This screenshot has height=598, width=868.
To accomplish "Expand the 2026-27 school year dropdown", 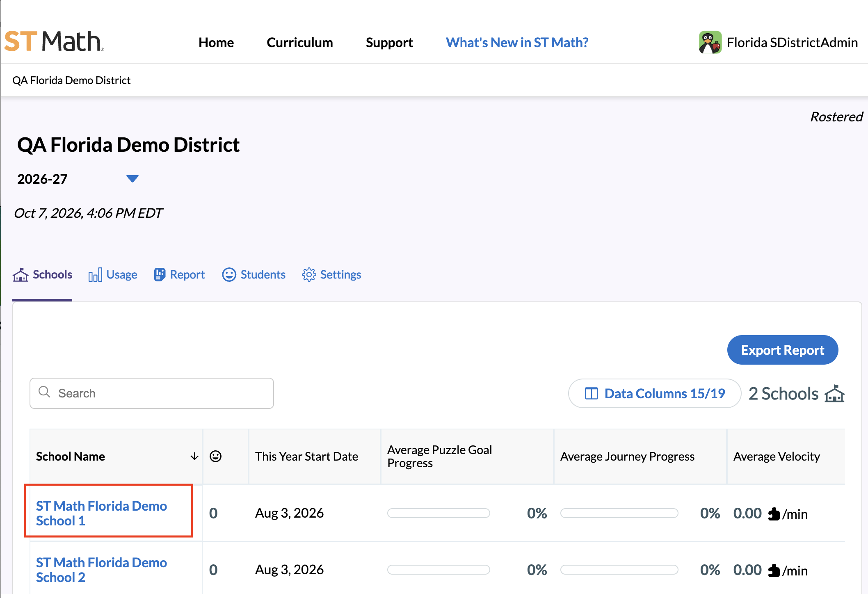I will (x=132, y=179).
